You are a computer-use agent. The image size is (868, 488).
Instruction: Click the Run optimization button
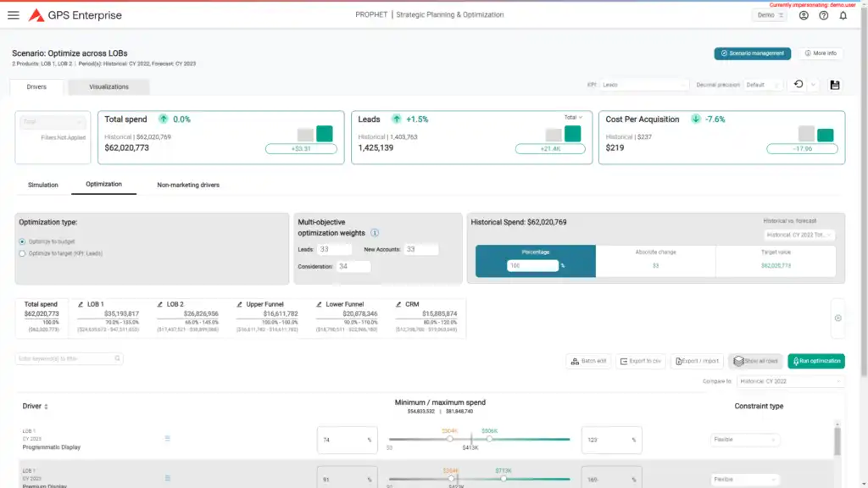815,361
